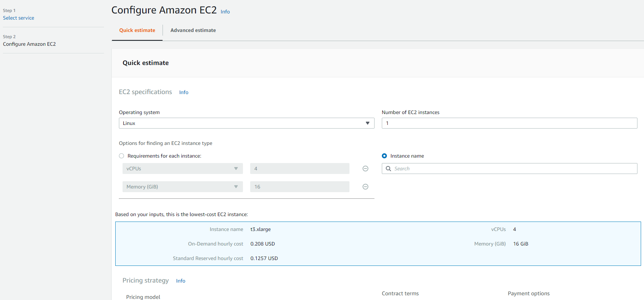Click the t3.xlarge instance name in results

point(260,229)
